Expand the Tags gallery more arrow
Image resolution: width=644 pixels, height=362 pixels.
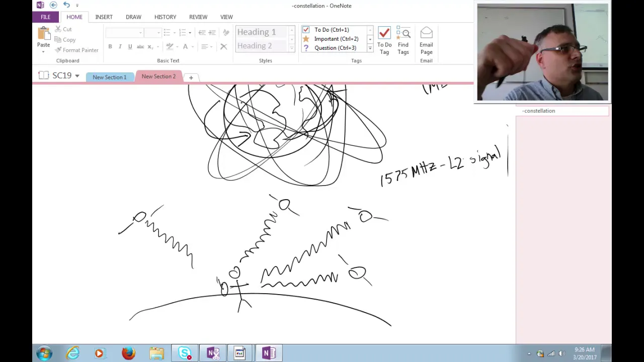[370, 48]
